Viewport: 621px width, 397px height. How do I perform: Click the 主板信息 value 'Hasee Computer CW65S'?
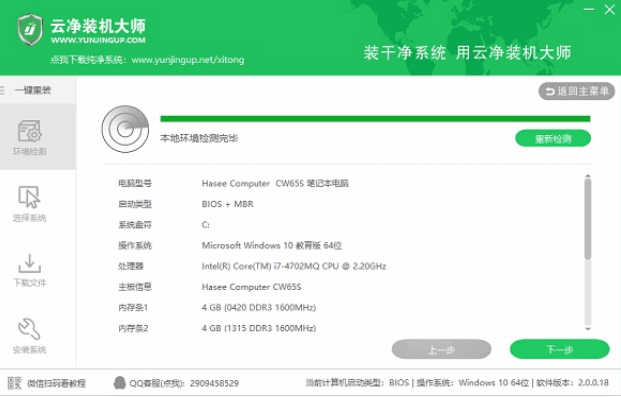click(251, 287)
